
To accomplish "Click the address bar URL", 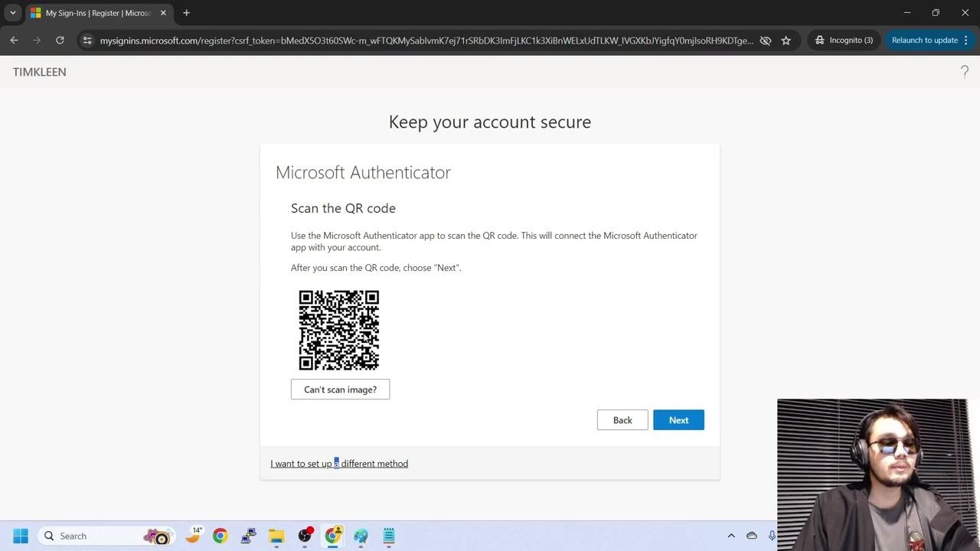I will pos(426,41).
